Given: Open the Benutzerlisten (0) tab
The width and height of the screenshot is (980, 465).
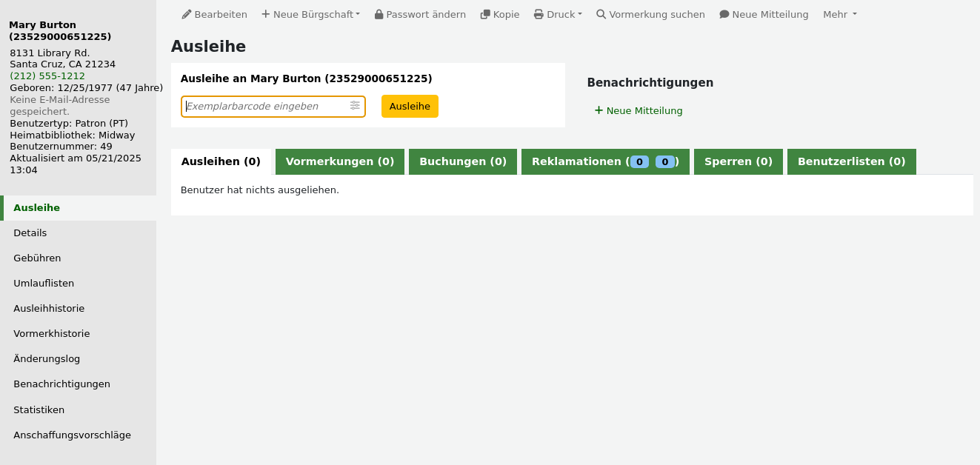Looking at the screenshot, I should (852, 161).
